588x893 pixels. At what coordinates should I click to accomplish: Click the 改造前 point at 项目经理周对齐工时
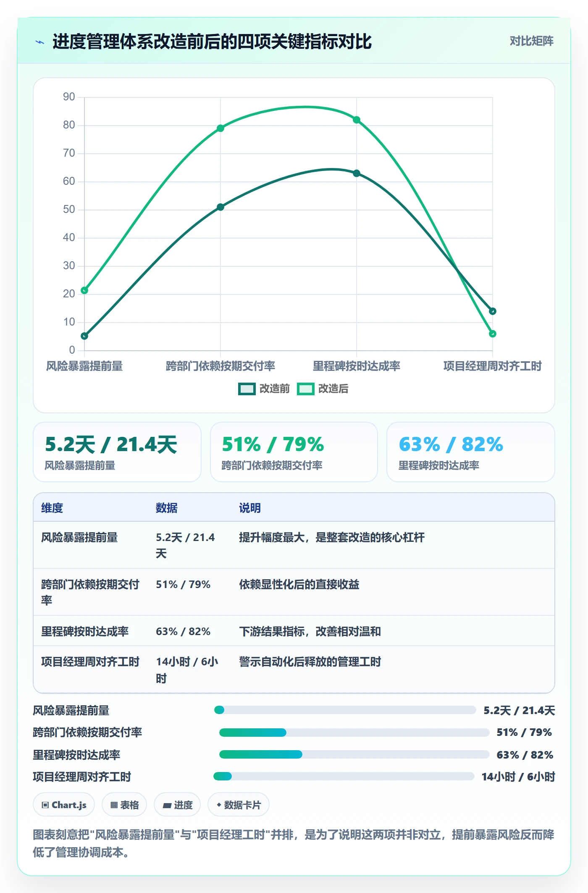pos(493,311)
